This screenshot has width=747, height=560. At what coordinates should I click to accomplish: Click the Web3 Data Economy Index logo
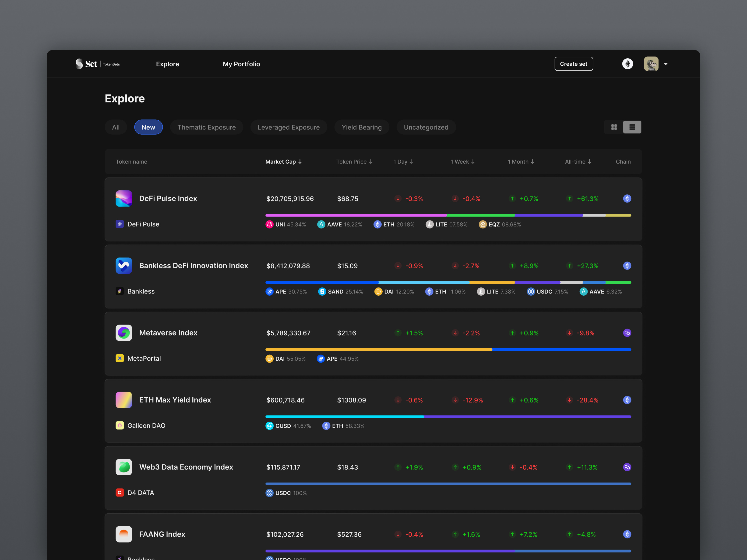click(124, 467)
